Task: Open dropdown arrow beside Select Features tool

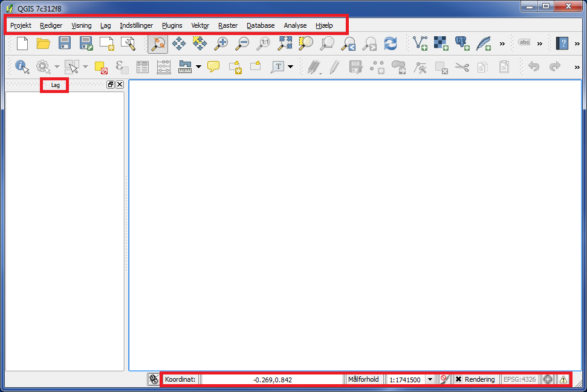Action: coord(85,67)
